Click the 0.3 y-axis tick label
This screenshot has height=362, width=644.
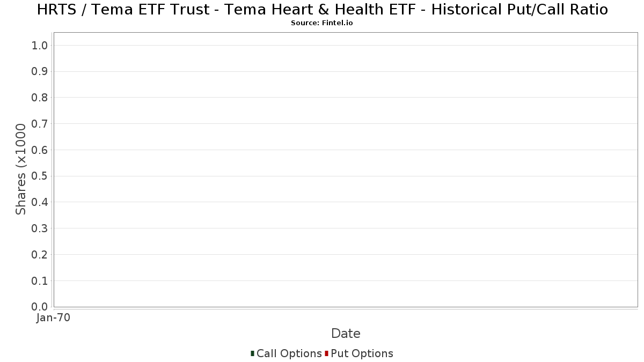pos(40,228)
